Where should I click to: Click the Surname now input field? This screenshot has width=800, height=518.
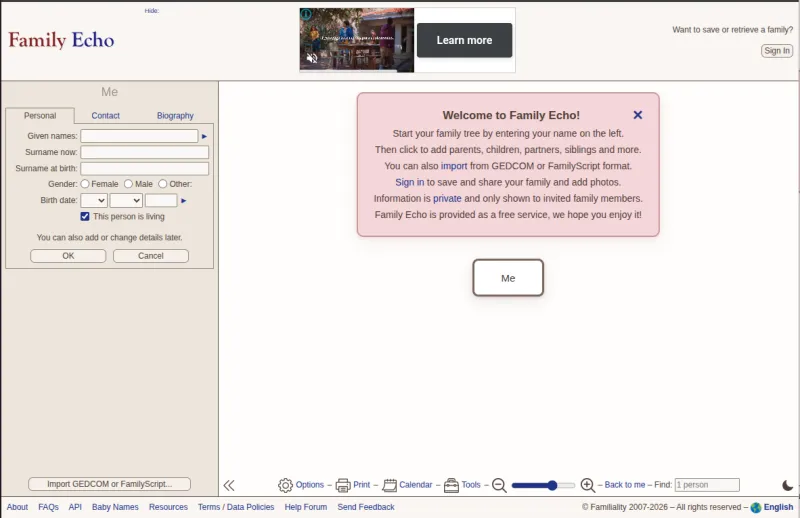click(x=144, y=152)
